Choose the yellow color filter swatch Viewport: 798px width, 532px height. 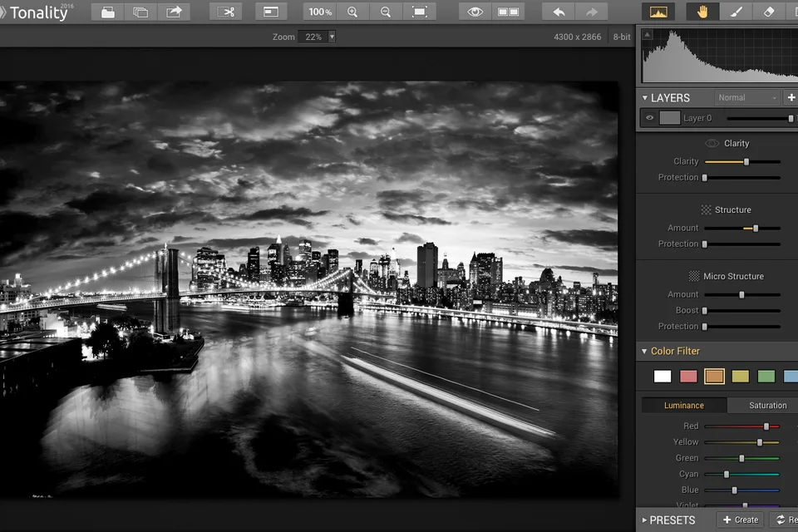pos(741,377)
